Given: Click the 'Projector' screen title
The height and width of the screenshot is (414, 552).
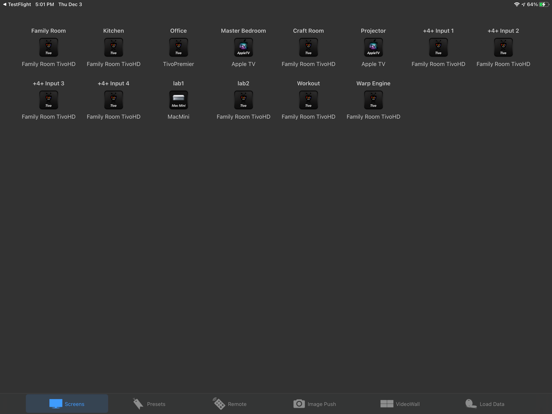Looking at the screenshot, I should 373,31.
